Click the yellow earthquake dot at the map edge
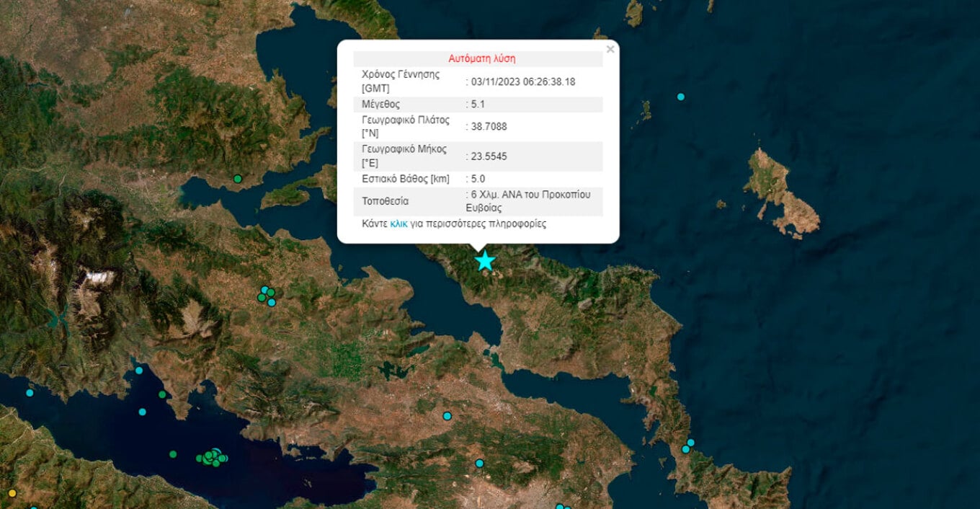980x509 pixels. pyautogui.click(x=12, y=493)
